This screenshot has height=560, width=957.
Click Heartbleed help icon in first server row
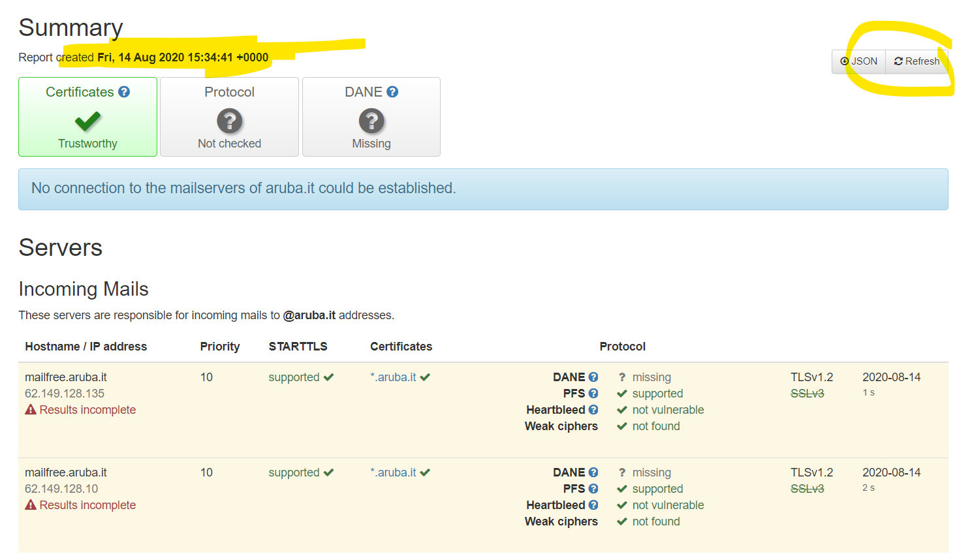593,410
